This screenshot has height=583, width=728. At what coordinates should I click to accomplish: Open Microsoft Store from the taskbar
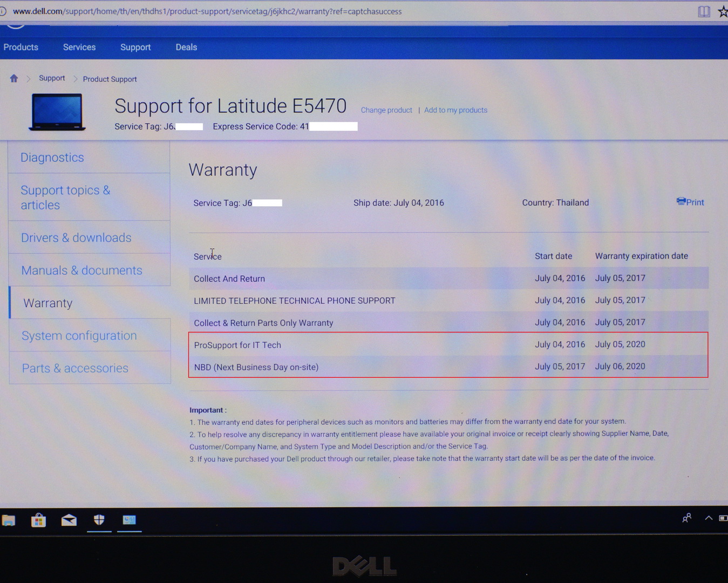click(x=38, y=520)
